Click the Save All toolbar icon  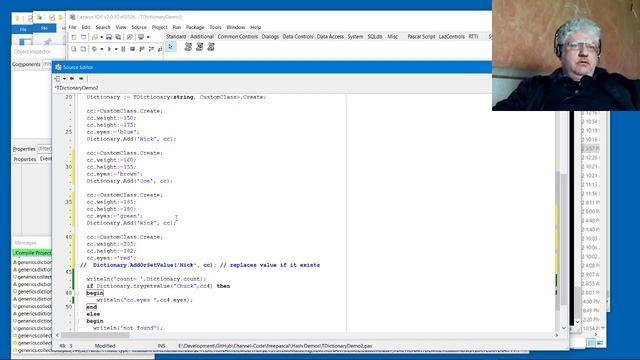(118, 37)
